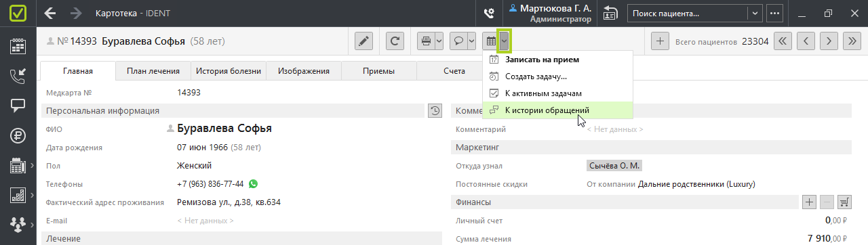Image resolution: width=868 pixels, height=245 pixels.
Task: Open the phone calls icon in title bar
Action: (488, 14)
